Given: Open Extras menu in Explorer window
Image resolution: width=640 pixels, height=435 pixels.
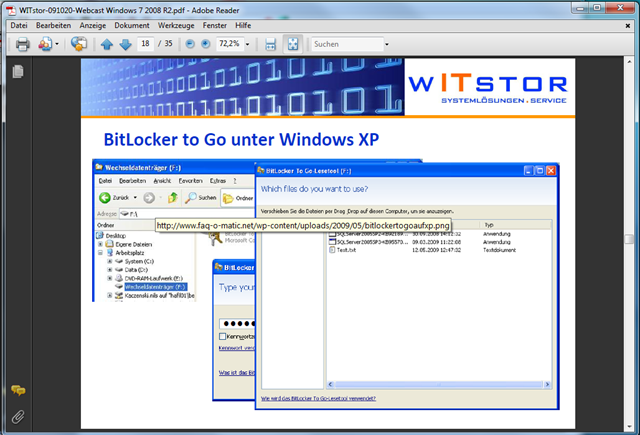Looking at the screenshot, I should tap(218, 180).
